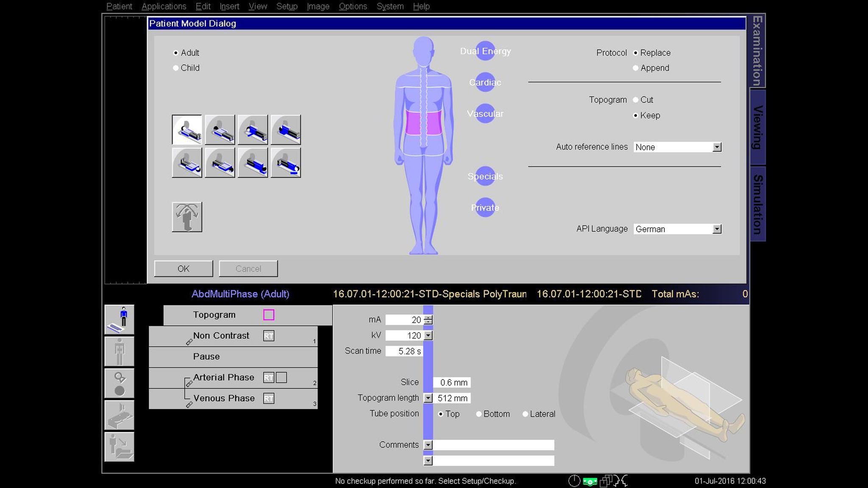Select the head-first supine patient position icon

click(x=187, y=130)
